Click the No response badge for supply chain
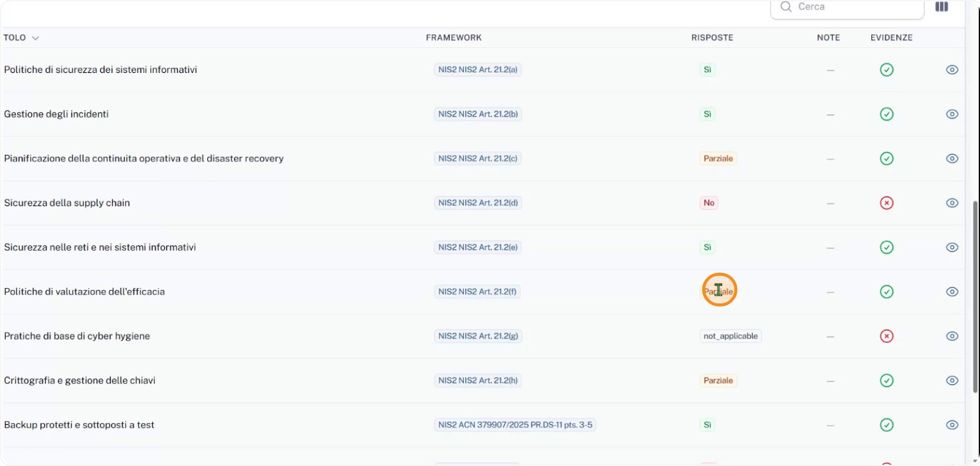The width and height of the screenshot is (980, 466). (x=709, y=203)
